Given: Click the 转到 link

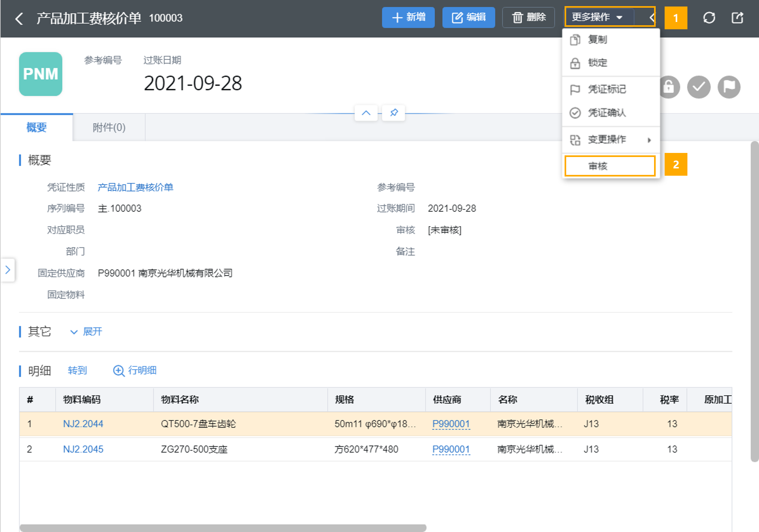Looking at the screenshot, I should point(77,370).
